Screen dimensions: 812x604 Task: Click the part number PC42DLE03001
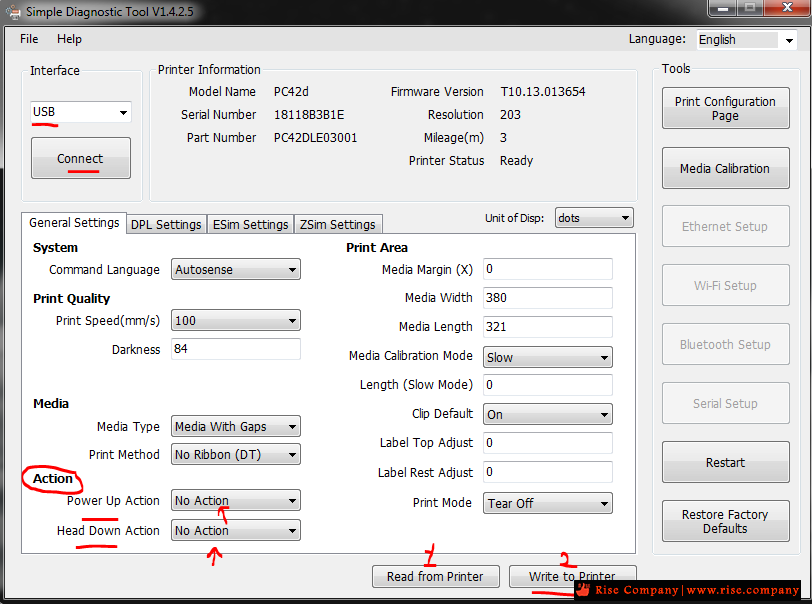[315, 138]
